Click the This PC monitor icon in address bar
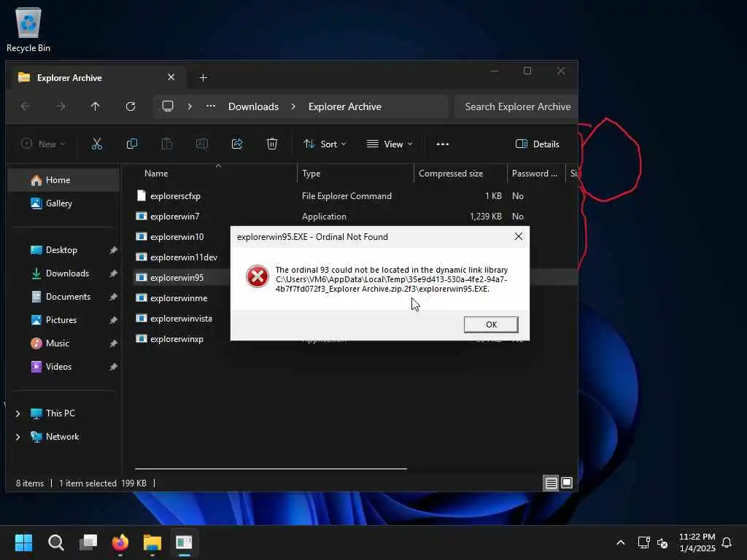This screenshot has width=747, height=560. tap(168, 106)
